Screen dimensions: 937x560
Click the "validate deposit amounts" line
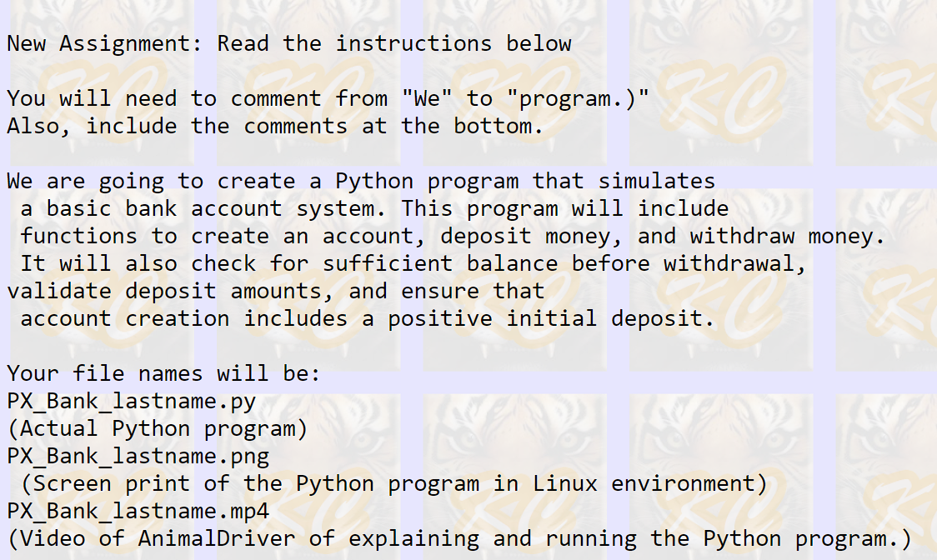pyautogui.click(x=276, y=291)
